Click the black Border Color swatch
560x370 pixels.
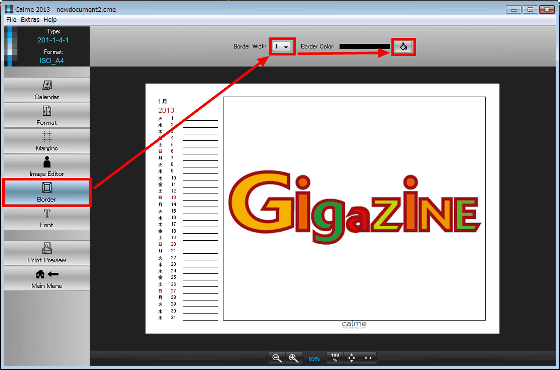365,46
